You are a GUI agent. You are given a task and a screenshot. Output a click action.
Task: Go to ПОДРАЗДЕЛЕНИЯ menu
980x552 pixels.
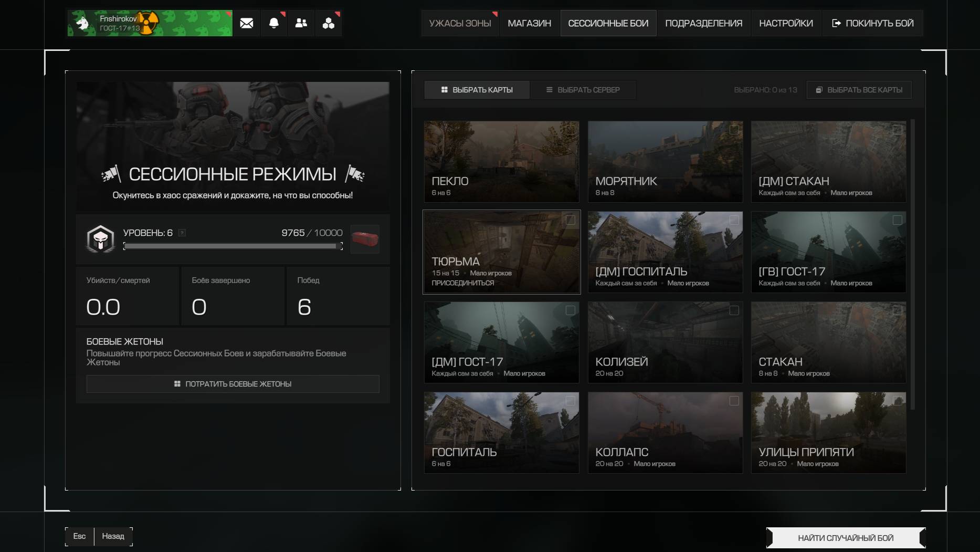pyautogui.click(x=703, y=23)
